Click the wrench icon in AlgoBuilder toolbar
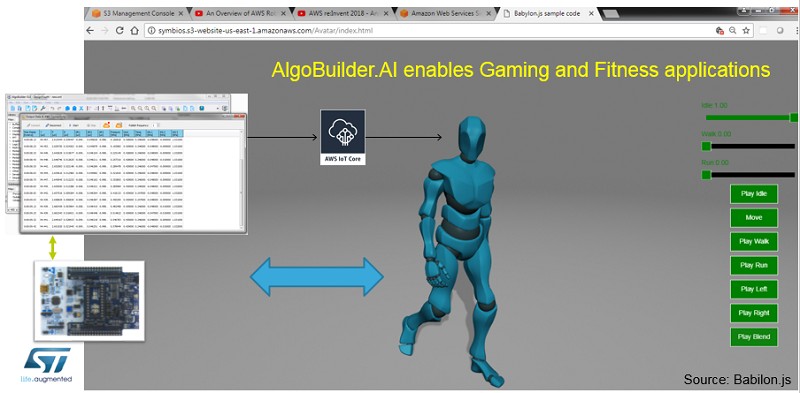Viewport: 800px width, 393px height. tap(43, 108)
